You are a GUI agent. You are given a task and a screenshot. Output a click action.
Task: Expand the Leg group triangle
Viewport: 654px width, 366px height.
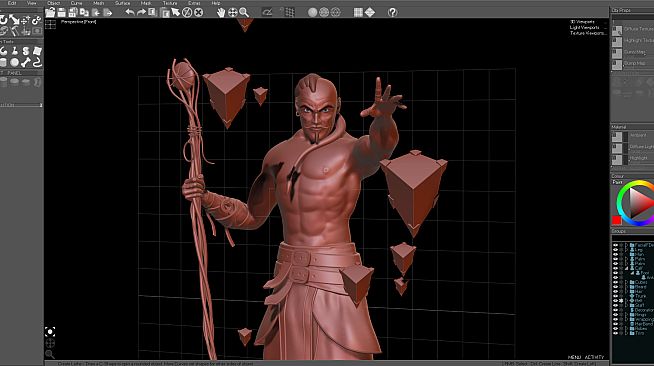626,250
